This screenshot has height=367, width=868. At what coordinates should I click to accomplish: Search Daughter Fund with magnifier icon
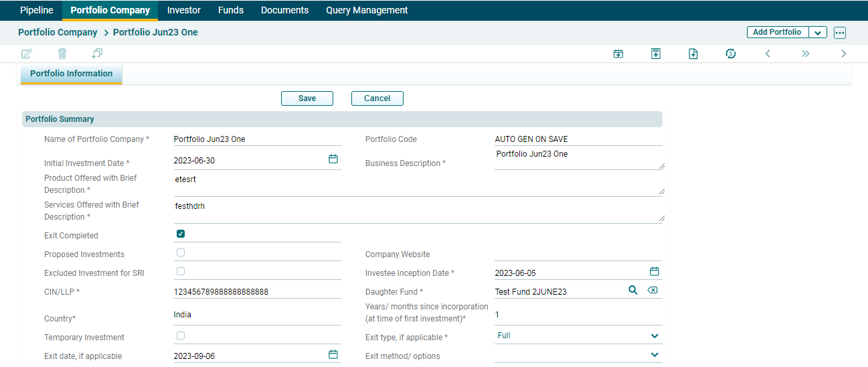click(x=632, y=291)
